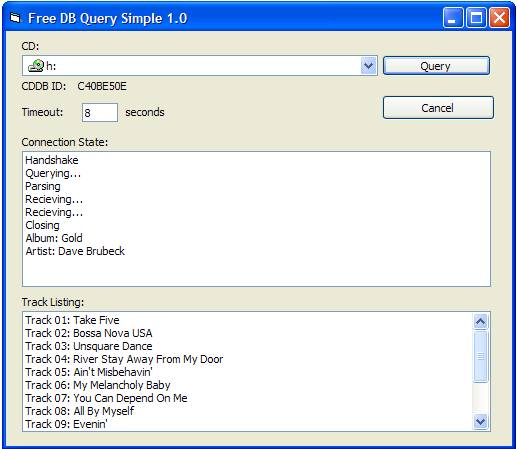Select 'Track 02: Bossa Nova USA' line
Image resolution: width=517 pixels, height=449 pixels.
point(89,333)
